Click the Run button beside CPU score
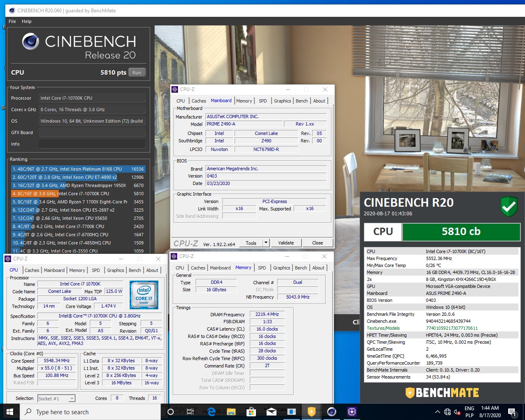This screenshot has width=525, height=420. pos(137,73)
